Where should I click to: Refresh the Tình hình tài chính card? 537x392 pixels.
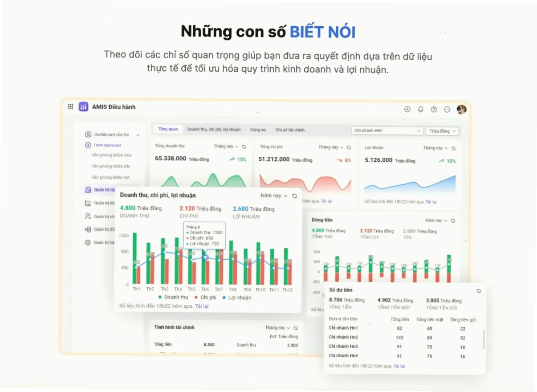(x=296, y=328)
